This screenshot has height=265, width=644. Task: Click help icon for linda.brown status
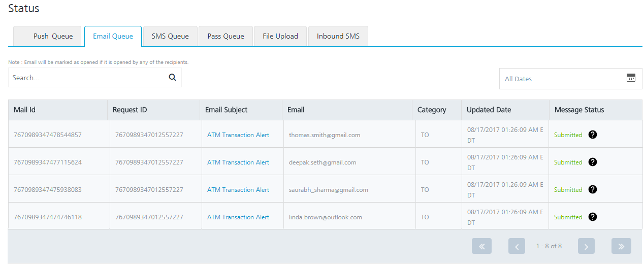592,217
